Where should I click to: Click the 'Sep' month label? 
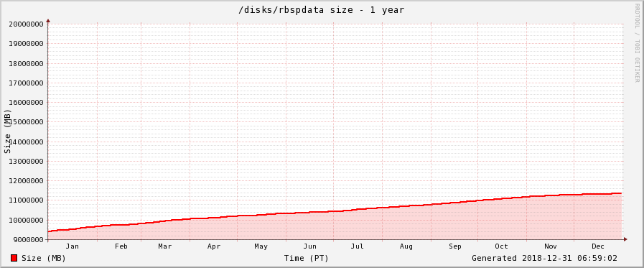(455, 246)
